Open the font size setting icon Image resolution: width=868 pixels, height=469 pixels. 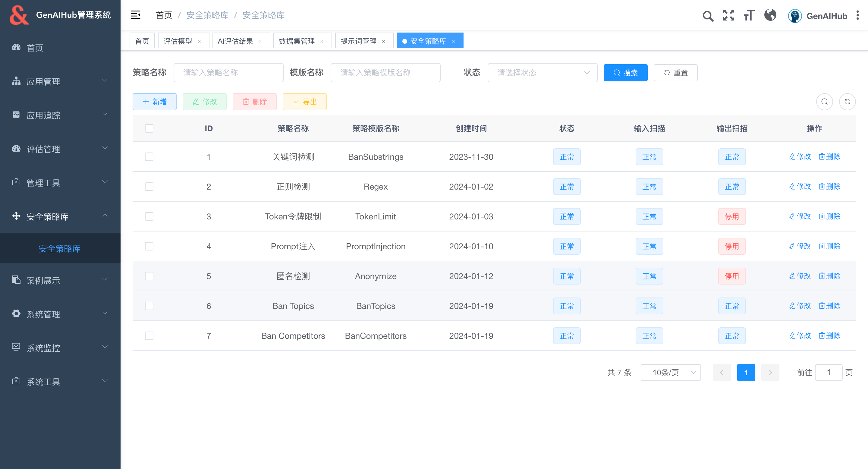(x=749, y=15)
